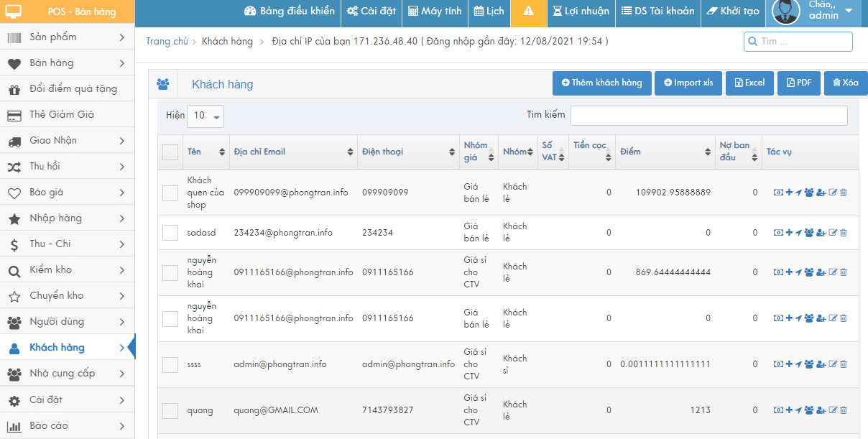Click the add-user icon in the sadasd row
Image resolution: width=868 pixels, height=439 pixels.
tap(821, 233)
